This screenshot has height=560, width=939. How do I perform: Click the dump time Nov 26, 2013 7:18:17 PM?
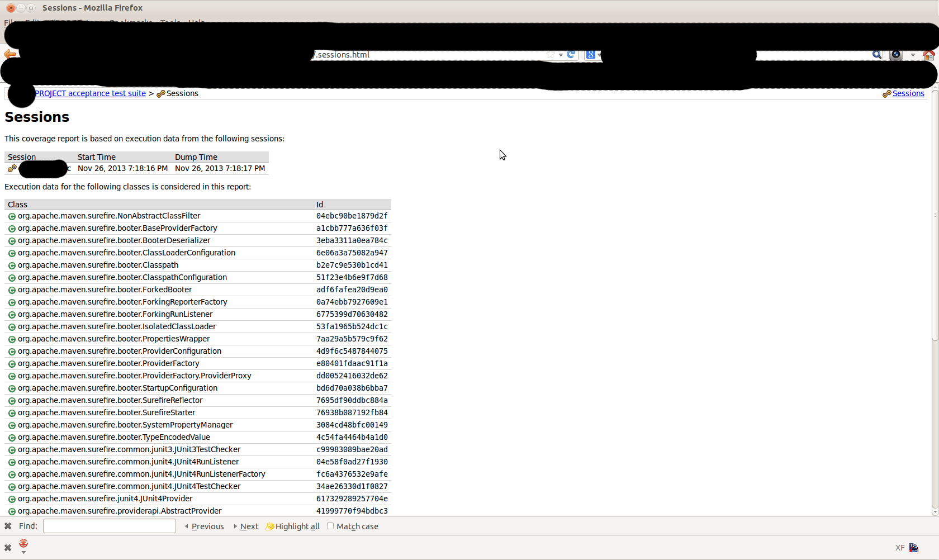click(220, 168)
